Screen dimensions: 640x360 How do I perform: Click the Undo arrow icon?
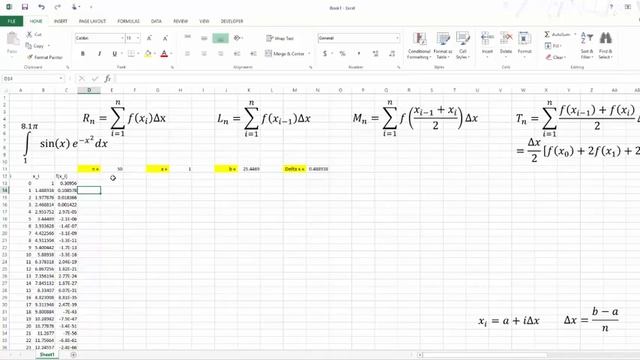[x=41, y=7]
